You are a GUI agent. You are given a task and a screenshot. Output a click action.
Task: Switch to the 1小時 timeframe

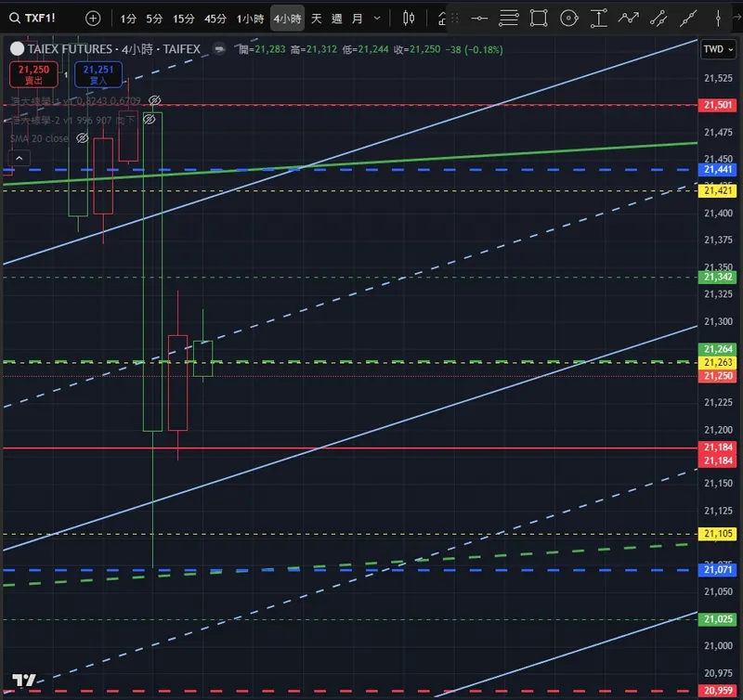tap(250, 19)
